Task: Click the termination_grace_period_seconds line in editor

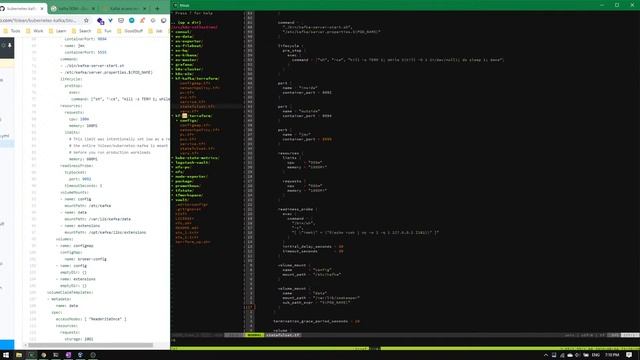Action: click(316, 321)
